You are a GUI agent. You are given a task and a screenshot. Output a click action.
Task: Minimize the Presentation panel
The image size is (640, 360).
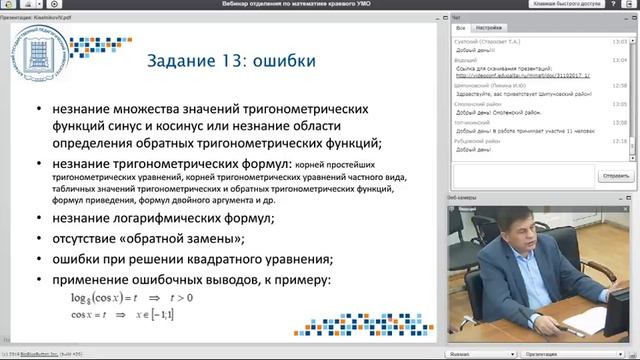click(x=438, y=18)
